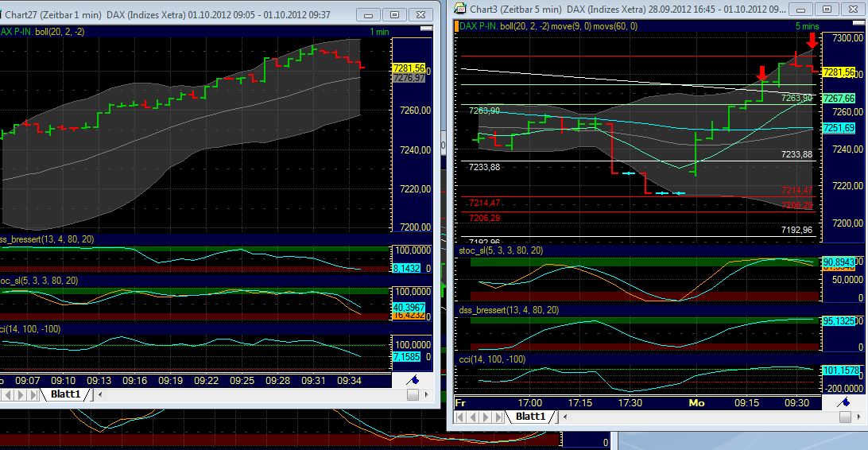Viewport: 868px width, 450px height.
Task: Click the 90,8943 stochastic value in Chart3
Action: (839, 262)
